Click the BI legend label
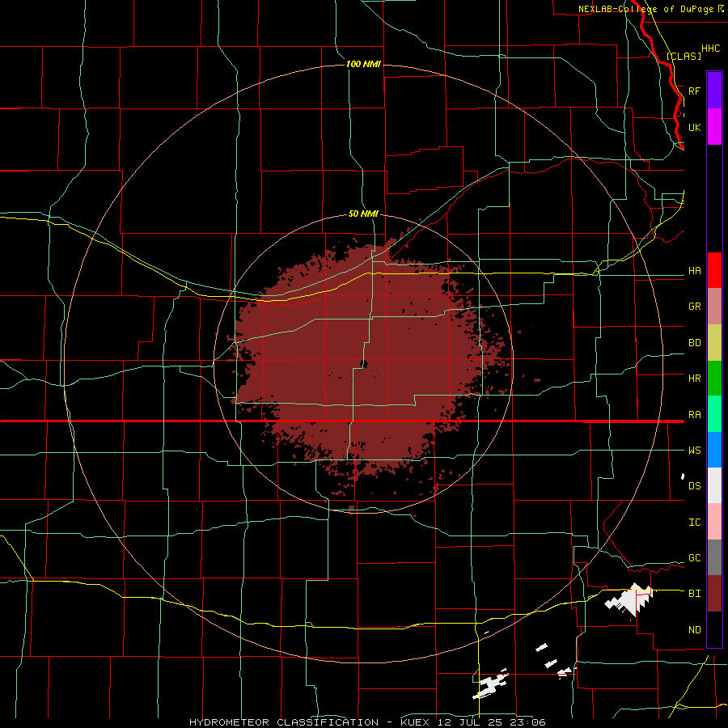The image size is (728, 728). click(x=694, y=594)
